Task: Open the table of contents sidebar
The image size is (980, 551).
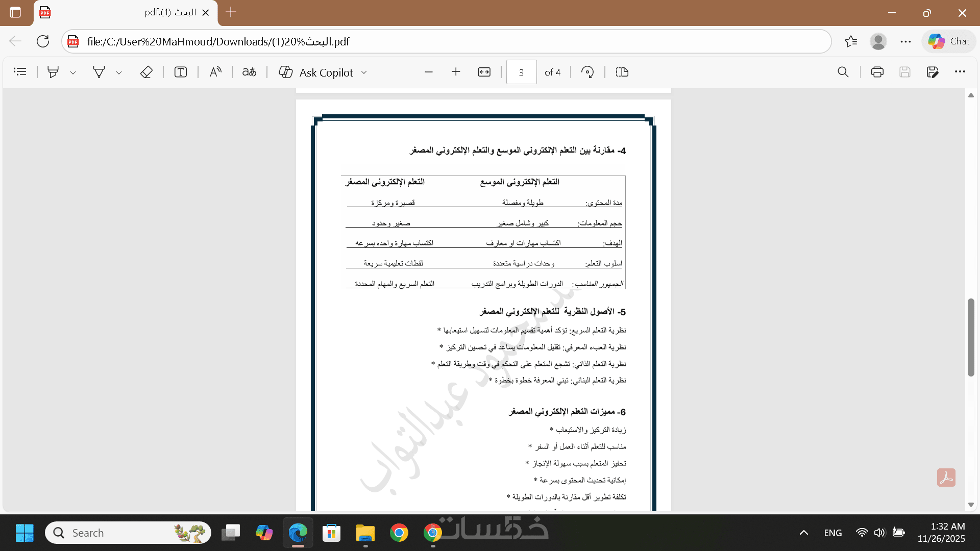Action: pos(20,72)
